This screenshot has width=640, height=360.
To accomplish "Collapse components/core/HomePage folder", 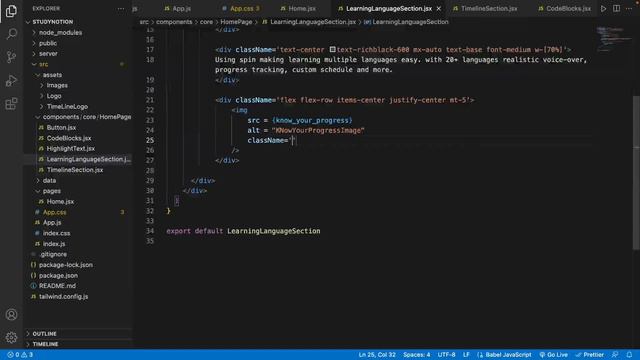I will [87, 117].
